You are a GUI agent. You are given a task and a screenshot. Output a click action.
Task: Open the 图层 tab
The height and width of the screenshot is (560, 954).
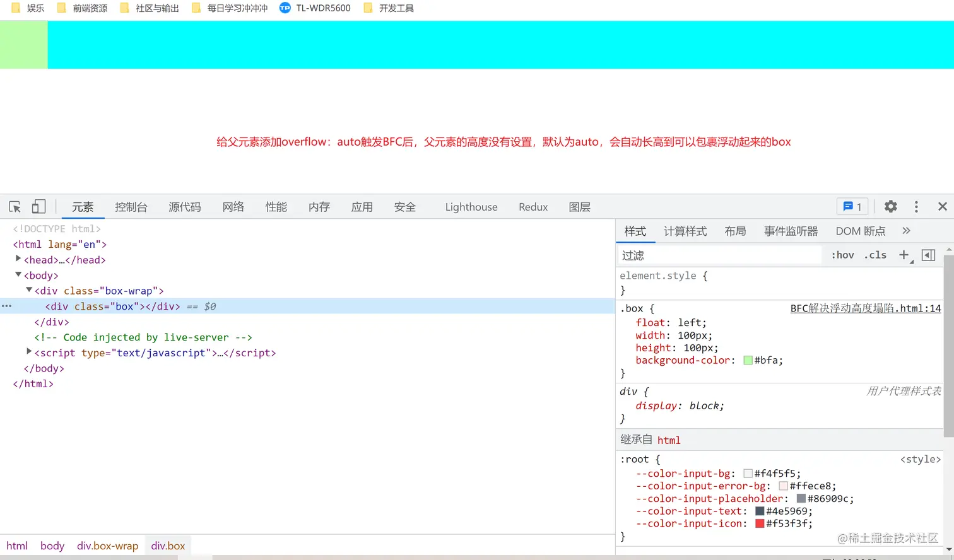tap(580, 207)
